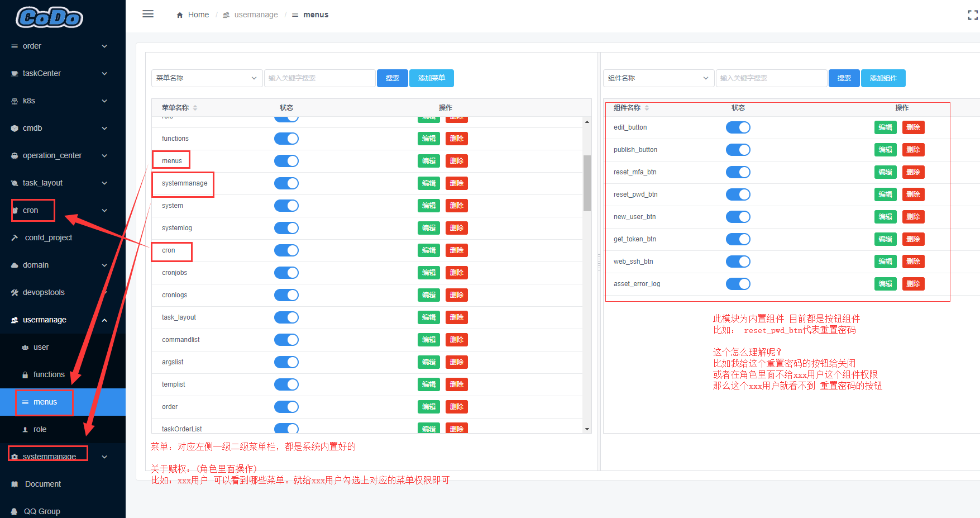Open the Document sidebar item
This screenshot has height=518, width=980.
coord(63,484)
